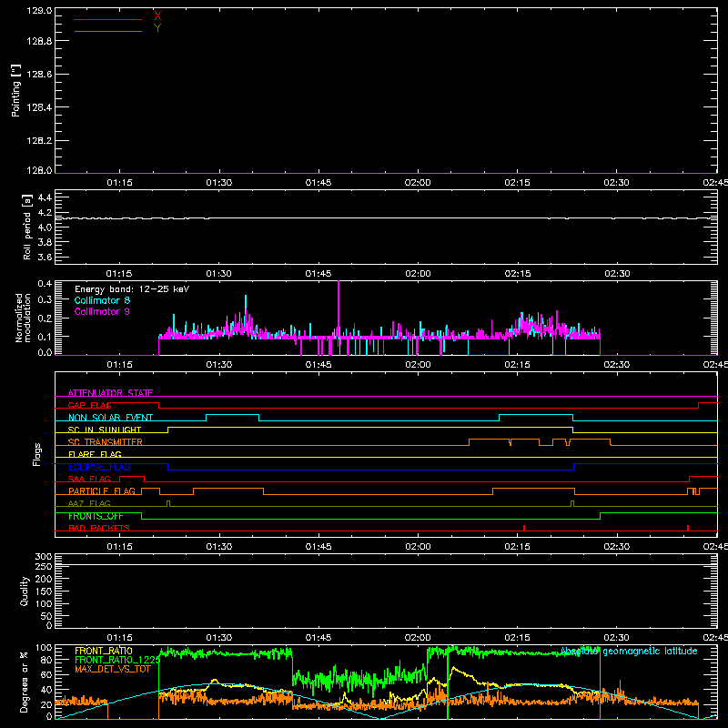Click the FLARE_FLAG label
728x728 pixels.
pyautogui.click(x=95, y=454)
